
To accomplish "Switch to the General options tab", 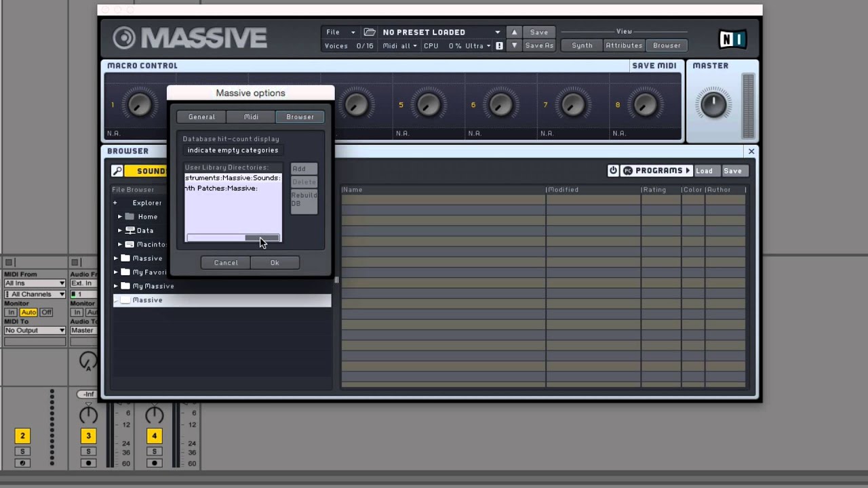I will point(201,117).
